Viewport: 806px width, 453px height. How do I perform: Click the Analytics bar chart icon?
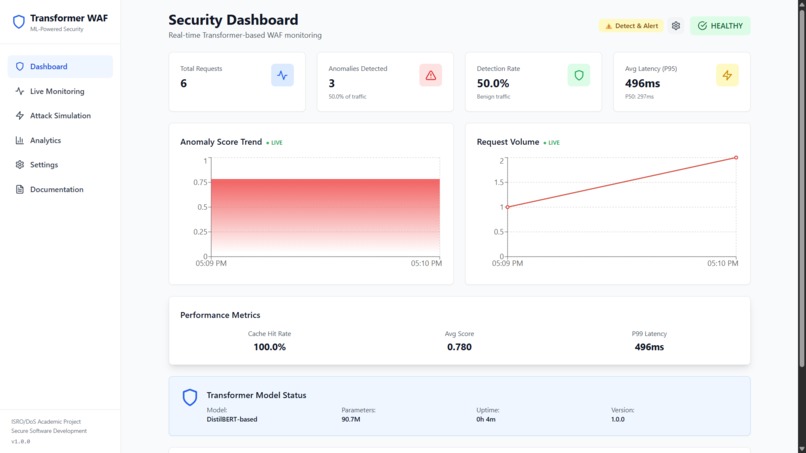click(x=20, y=140)
